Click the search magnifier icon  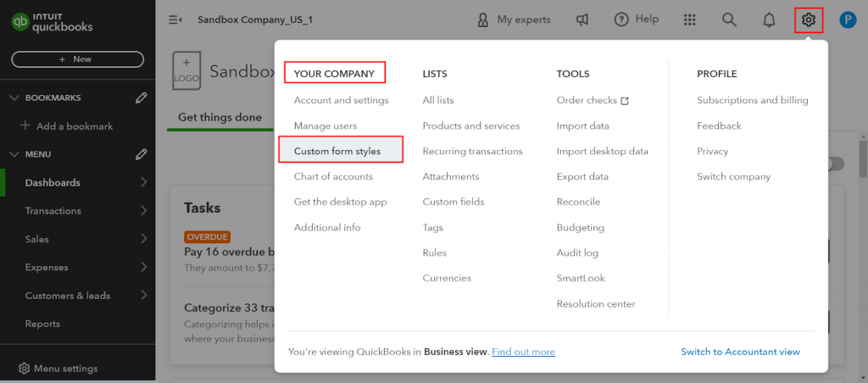730,20
